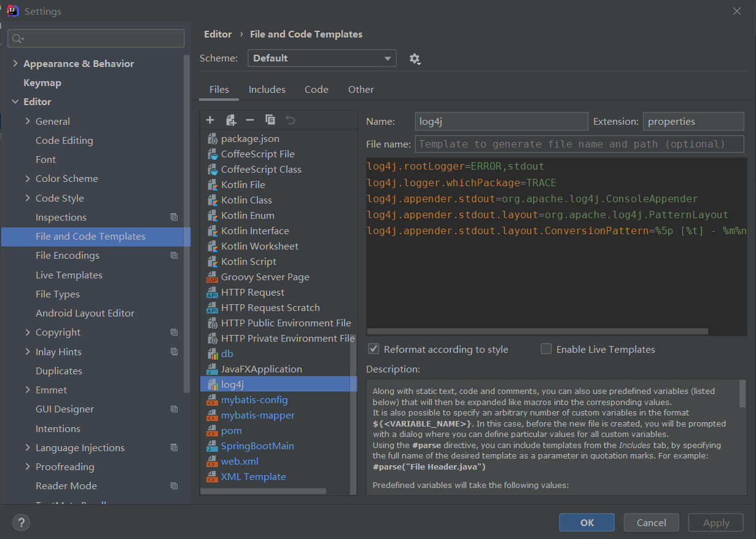Open the scheme gear settings icon
Screen dimensions: 756x539
tap(415, 59)
